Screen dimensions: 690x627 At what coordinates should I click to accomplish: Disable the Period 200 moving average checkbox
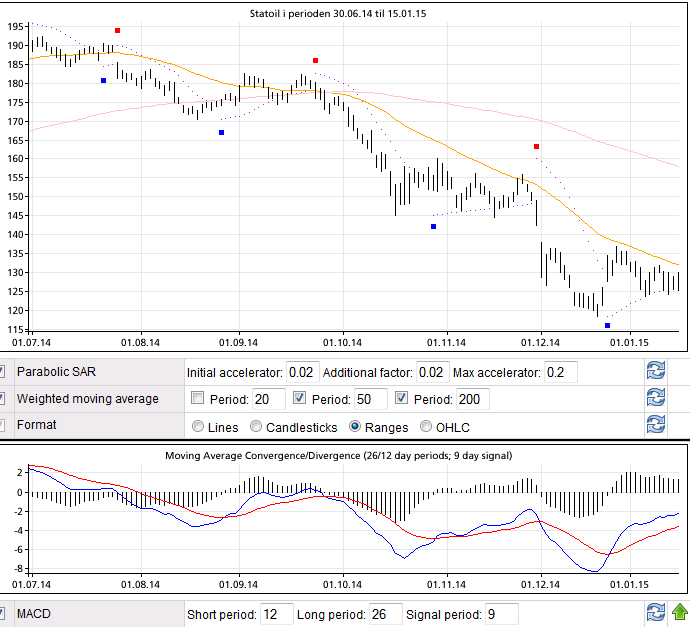[403, 399]
